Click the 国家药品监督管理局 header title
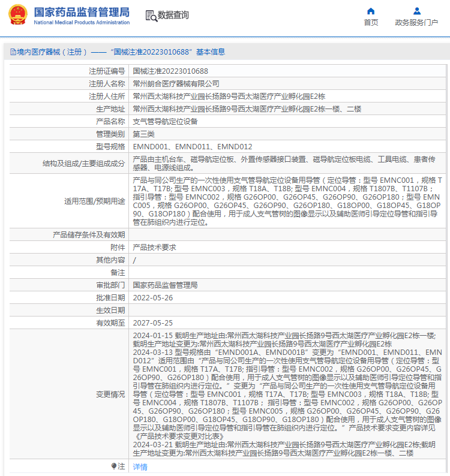The width and height of the screenshot is (450, 476). point(82,12)
